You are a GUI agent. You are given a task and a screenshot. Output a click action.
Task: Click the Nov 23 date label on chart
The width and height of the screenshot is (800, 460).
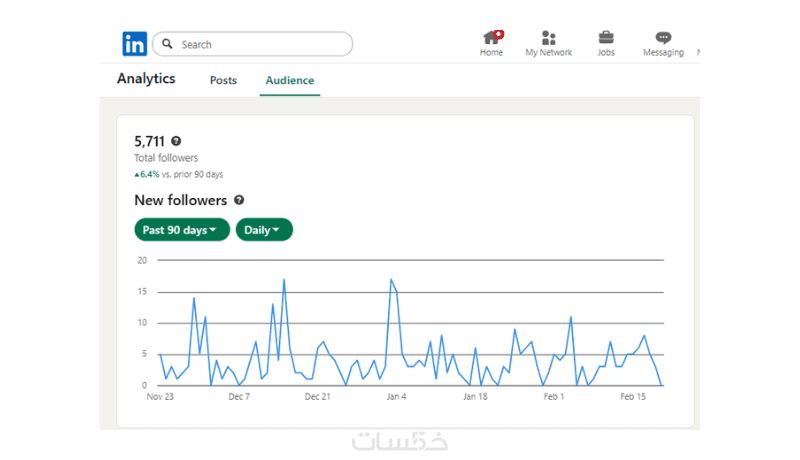pos(160,397)
